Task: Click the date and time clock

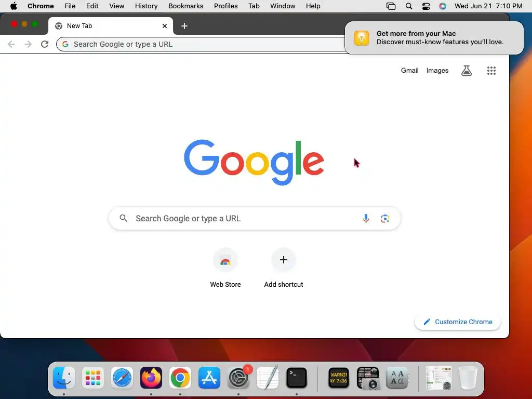Action: 488,6
